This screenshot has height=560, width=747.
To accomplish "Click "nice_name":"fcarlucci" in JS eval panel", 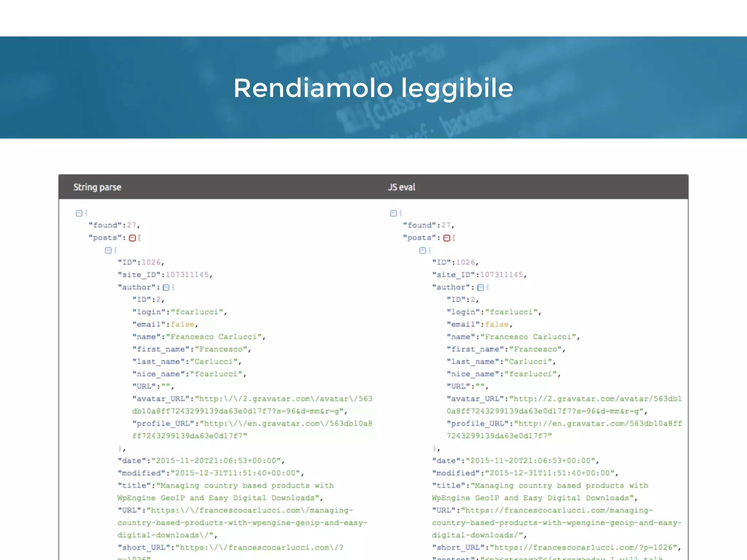I will pos(504,374).
